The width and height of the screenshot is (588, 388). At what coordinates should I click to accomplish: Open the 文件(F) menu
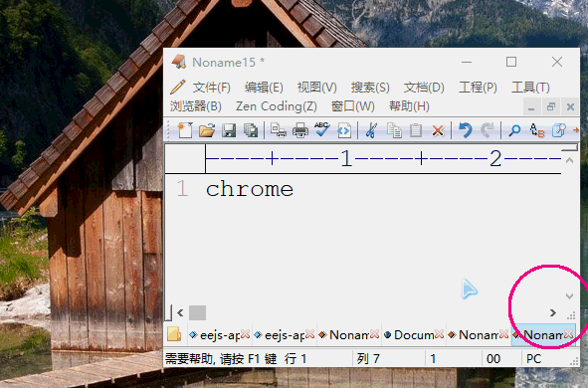tap(212, 88)
